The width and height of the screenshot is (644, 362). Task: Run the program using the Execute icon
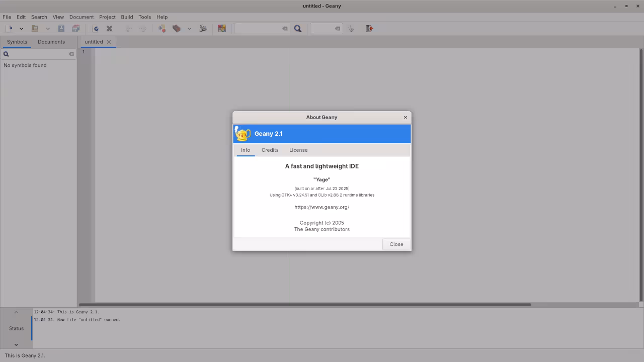pos(203,28)
